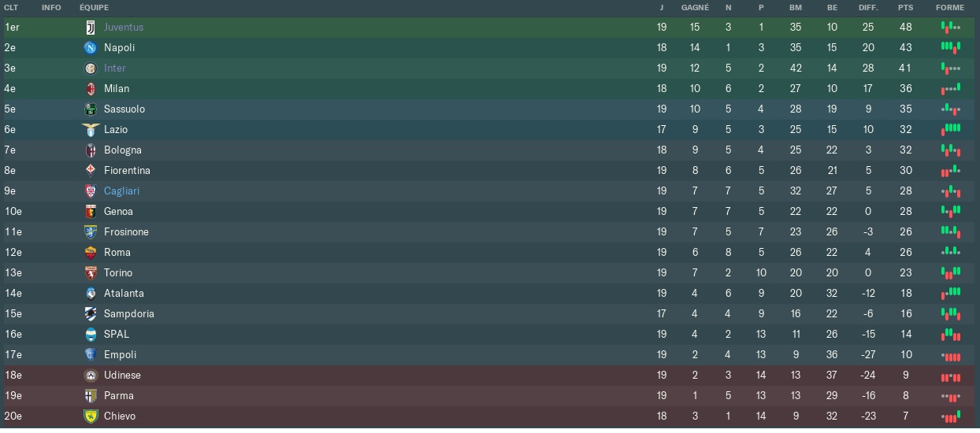Select the Sassuolo team name
Image resolution: width=980 pixels, height=433 pixels.
[124, 109]
